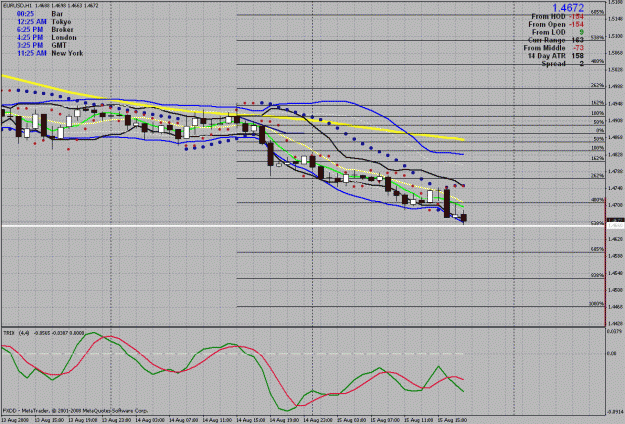Click the red -73 From Middle value
This screenshot has width=625, height=424.
(x=578, y=48)
